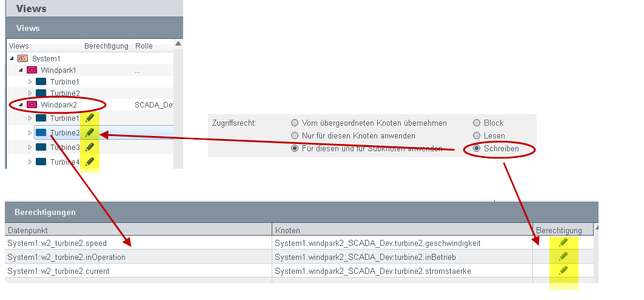Click Turbine2 icon under Windpark1

pyautogui.click(x=41, y=93)
